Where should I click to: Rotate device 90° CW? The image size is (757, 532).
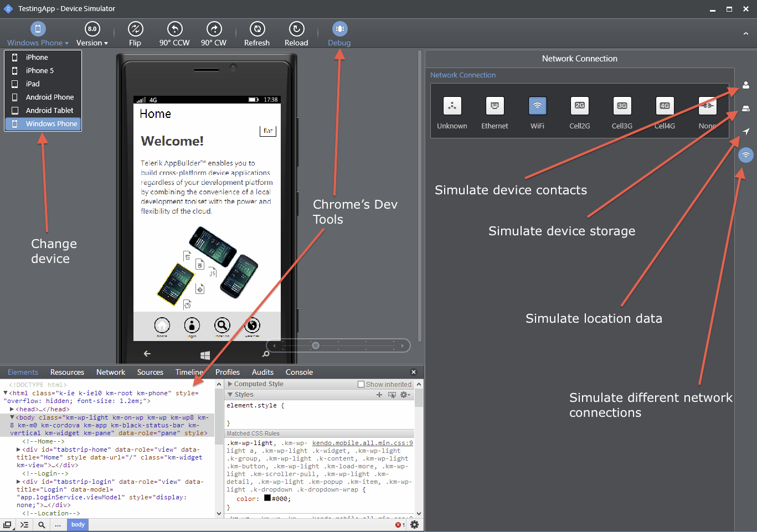(214, 34)
